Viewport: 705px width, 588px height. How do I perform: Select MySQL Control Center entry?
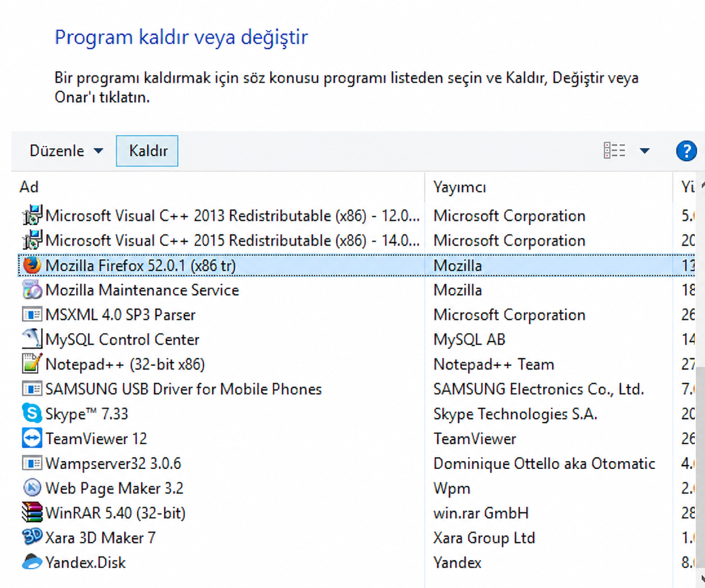(x=356, y=339)
